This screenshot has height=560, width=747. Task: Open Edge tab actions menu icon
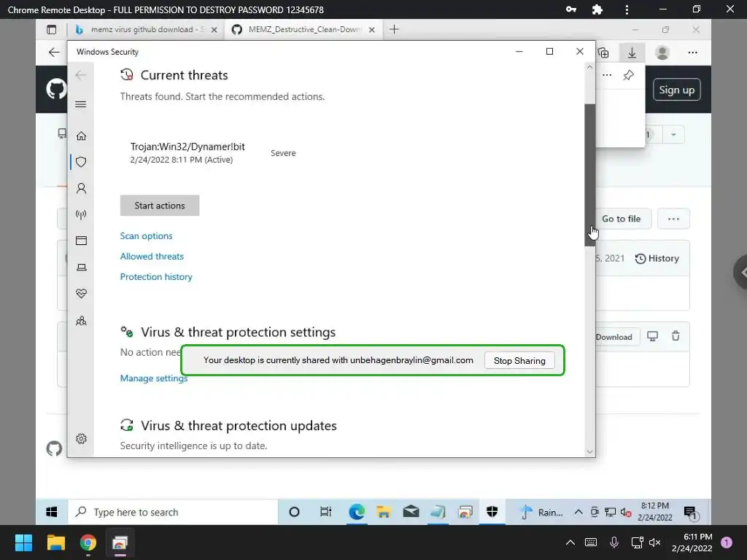pyautogui.click(x=52, y=29)
